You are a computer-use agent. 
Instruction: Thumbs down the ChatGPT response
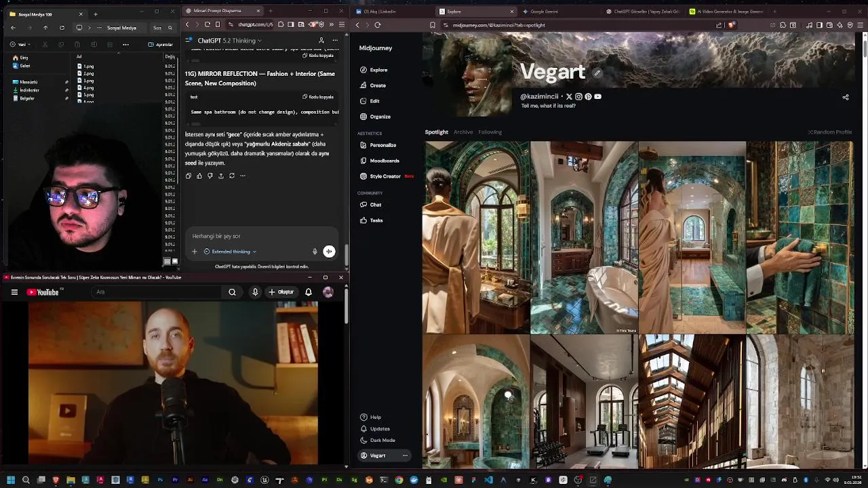pyautogui.click(x=210, y=176)
